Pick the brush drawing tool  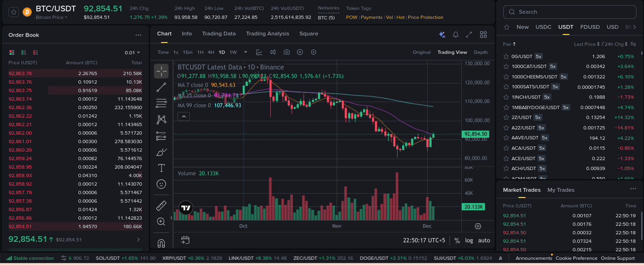tap(161, 152)
